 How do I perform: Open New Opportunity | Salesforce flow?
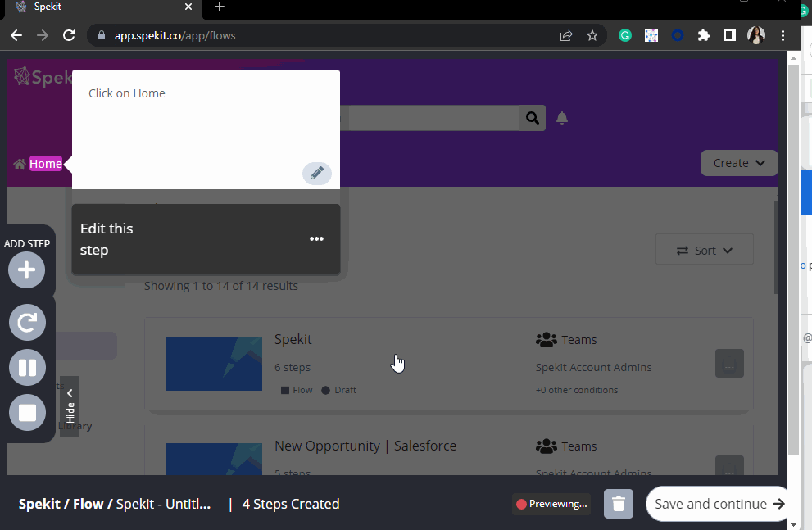point(365,446)
